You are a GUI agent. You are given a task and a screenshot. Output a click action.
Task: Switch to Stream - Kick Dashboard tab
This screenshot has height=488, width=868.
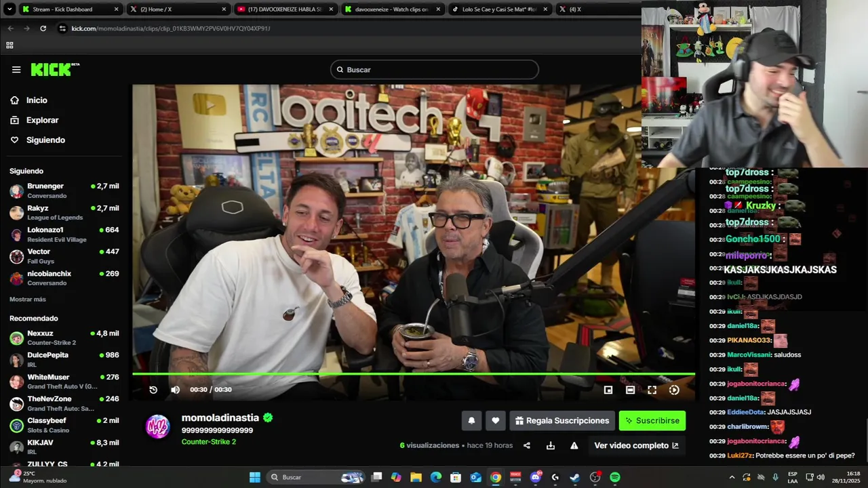click(71, 9)
